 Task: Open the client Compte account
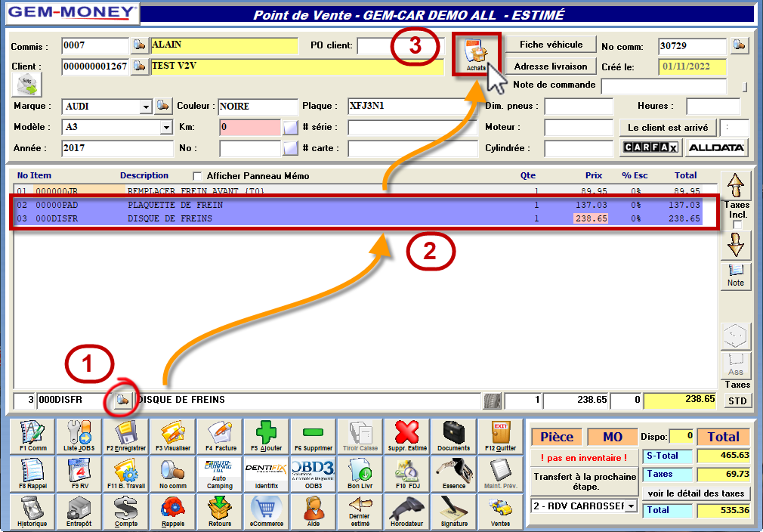126,512
